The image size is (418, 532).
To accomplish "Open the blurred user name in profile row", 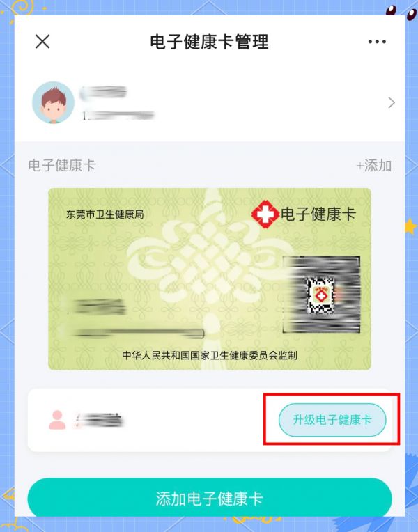I will (103, 93).
